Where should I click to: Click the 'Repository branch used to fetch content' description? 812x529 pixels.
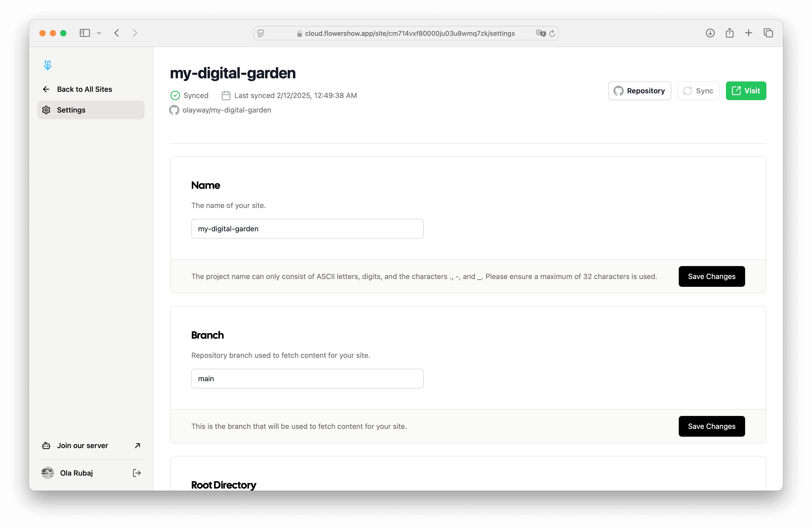281,355
